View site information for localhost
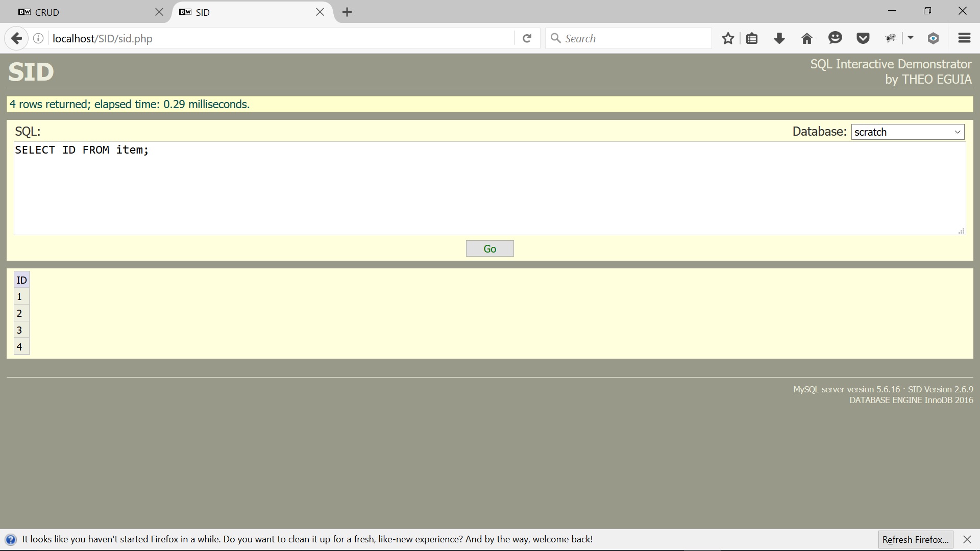This screenshot has width=980, height=551. point(38,38)
